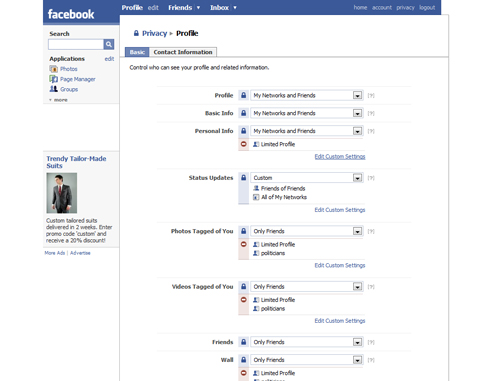The height and width of the screenshot is (381, 500).
Task: Expand more applications in sidebar
Action: 59,100
